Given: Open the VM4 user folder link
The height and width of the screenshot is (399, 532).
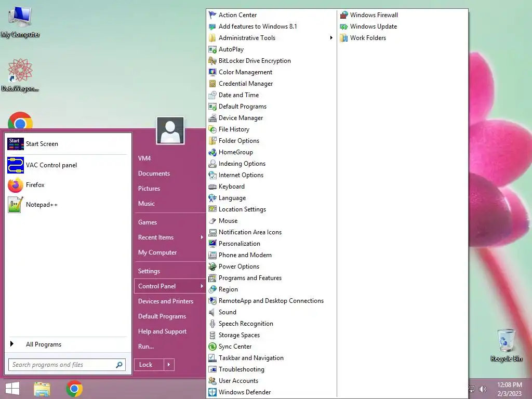Looking at the screenshot, I should [144, 158].
